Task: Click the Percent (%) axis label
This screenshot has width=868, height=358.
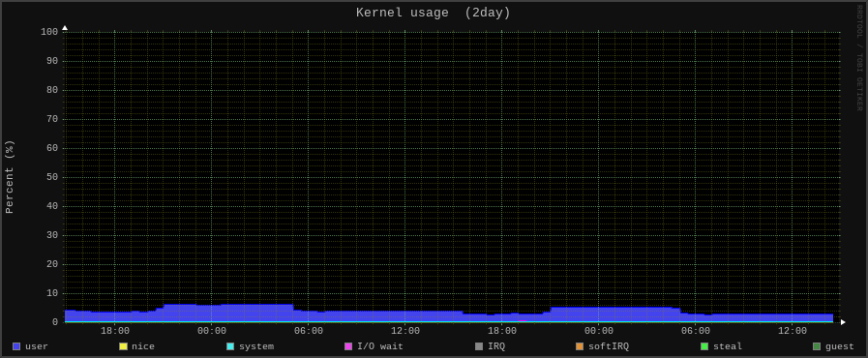Action: tap(10, 177)
